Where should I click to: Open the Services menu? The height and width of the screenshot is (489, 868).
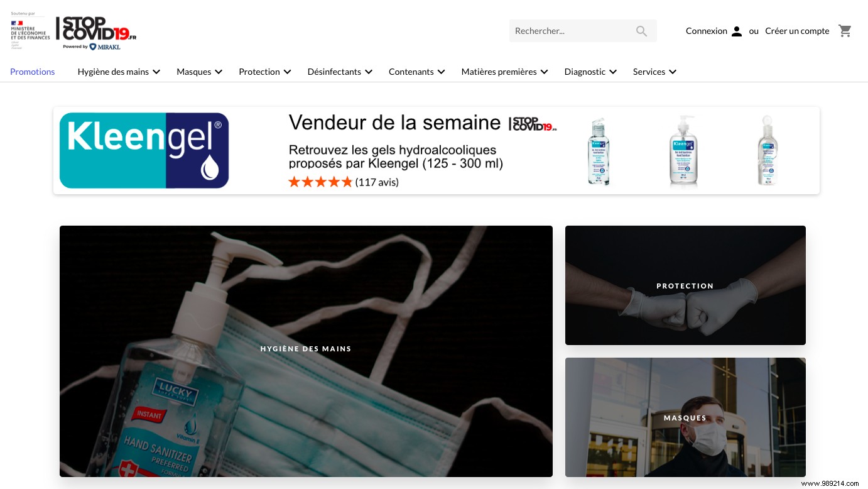pos(654,72)
